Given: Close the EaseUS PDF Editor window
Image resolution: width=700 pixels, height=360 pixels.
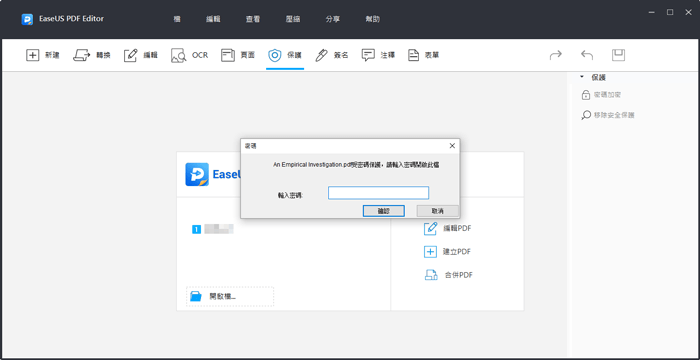Looking at the screenshot, I should (688, 13).
